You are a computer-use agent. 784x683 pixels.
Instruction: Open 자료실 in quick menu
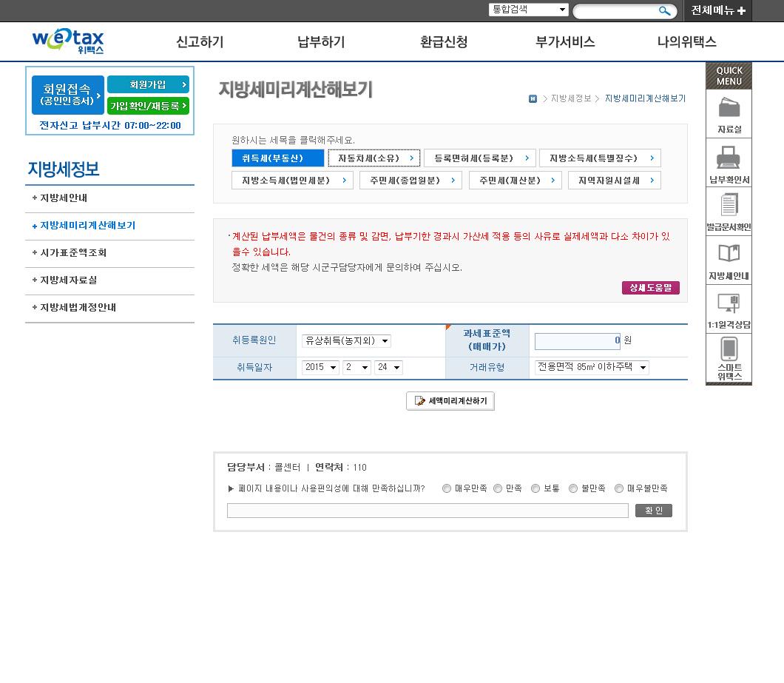click(x=729, y=114)
